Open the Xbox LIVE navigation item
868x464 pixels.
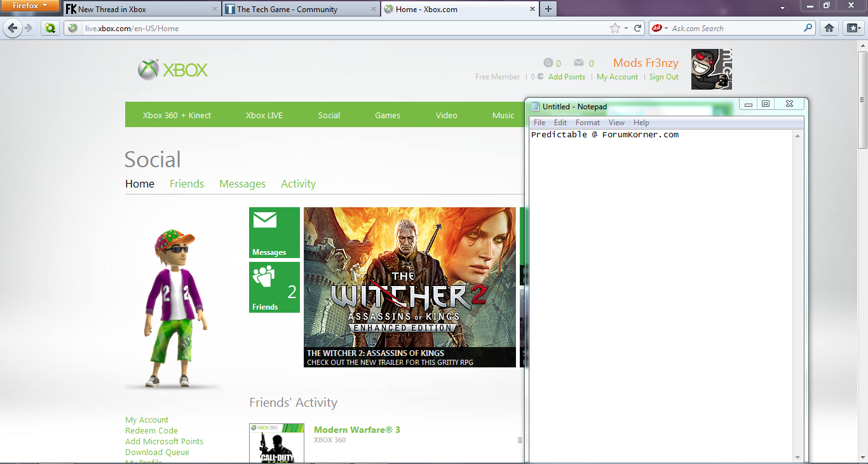[x=264, y=115]
